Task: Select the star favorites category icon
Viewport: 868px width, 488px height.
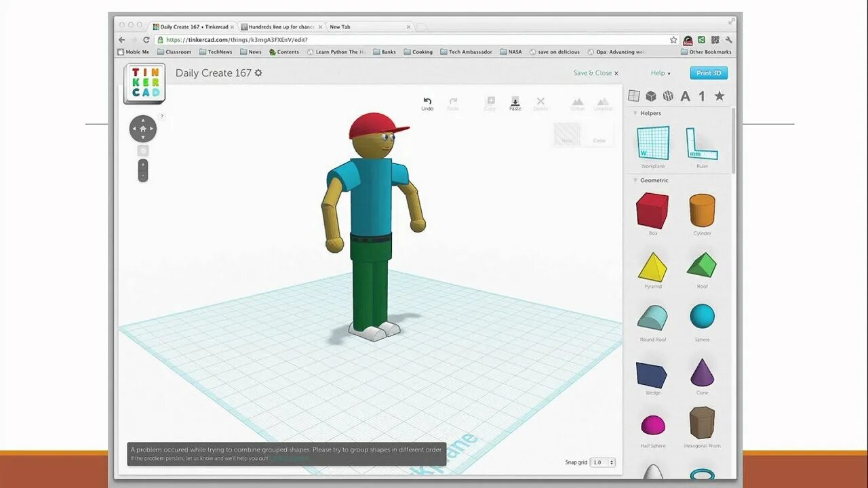Action: pos(719,96)
